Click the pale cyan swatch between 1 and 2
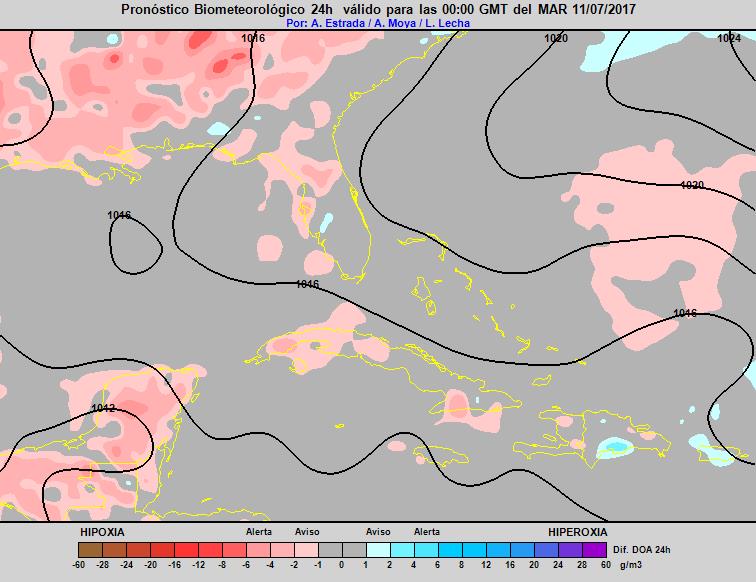This screenshot has height=582, width=756. pyautogui.click(x=378, y=550)
